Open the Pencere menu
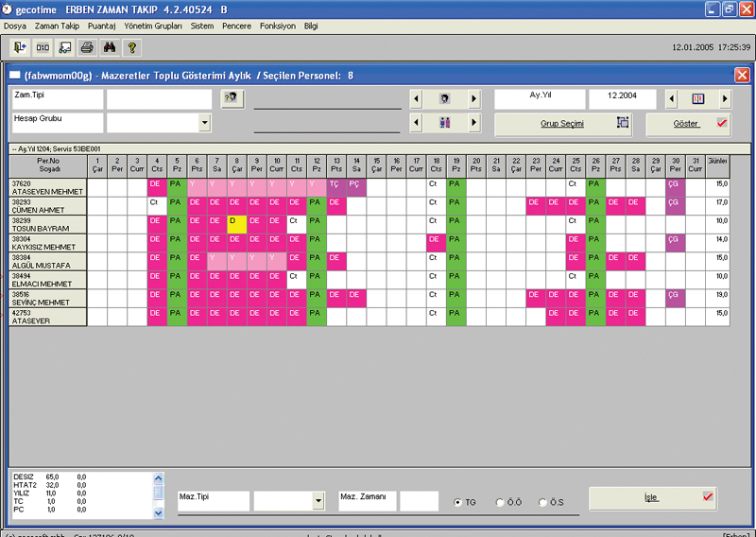This screenshot has width=756, height=537. point(237,26)
